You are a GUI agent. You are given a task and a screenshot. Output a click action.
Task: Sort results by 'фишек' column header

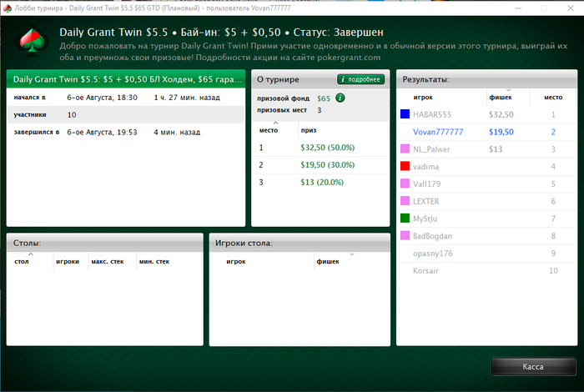(x=508, y=97)
